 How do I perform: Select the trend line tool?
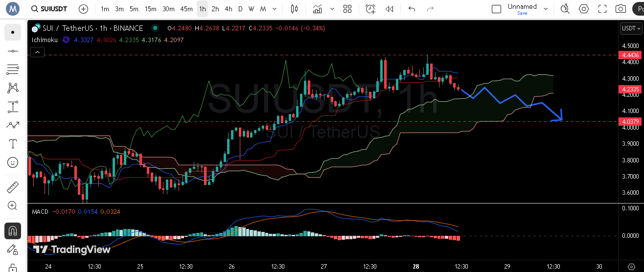pyautogui.click(x=13, y=51)
